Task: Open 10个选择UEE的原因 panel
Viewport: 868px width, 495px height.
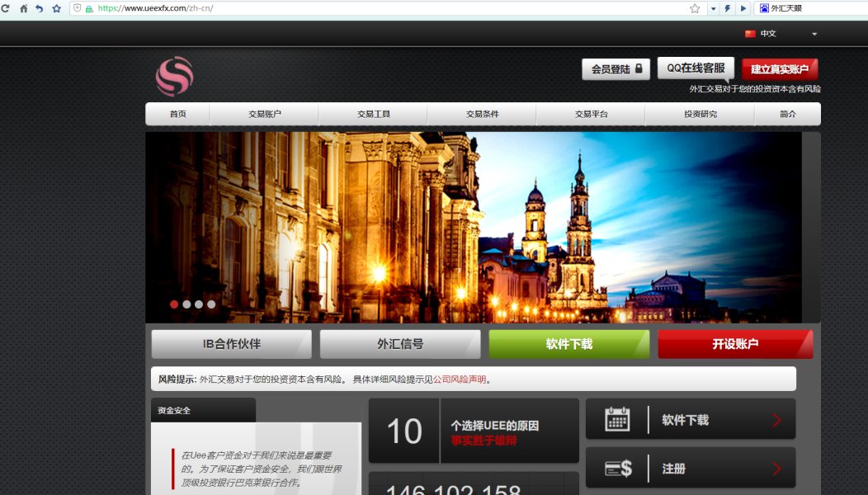Action: [474, 431]
